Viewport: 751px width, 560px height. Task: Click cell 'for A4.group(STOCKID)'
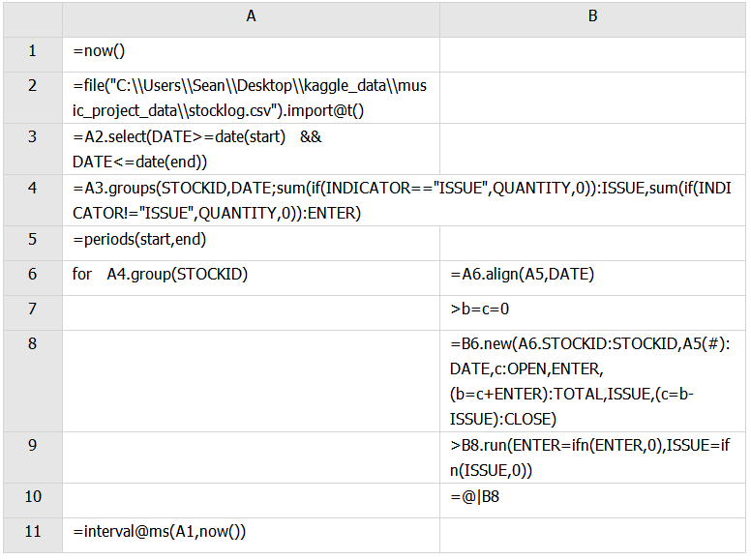pyautogui.click(x=251, y=279)
